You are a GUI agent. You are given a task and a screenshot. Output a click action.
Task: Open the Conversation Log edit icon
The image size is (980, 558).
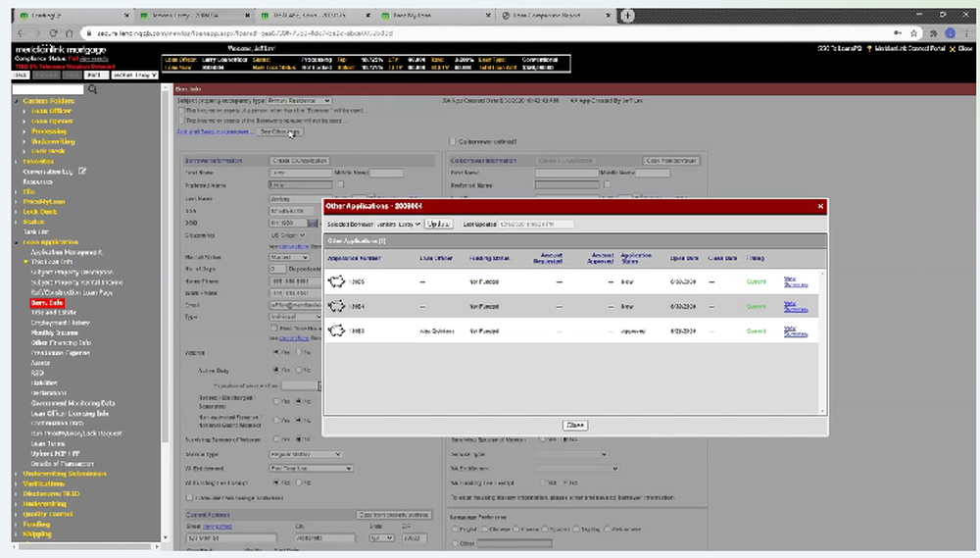(x=82, y=171)
